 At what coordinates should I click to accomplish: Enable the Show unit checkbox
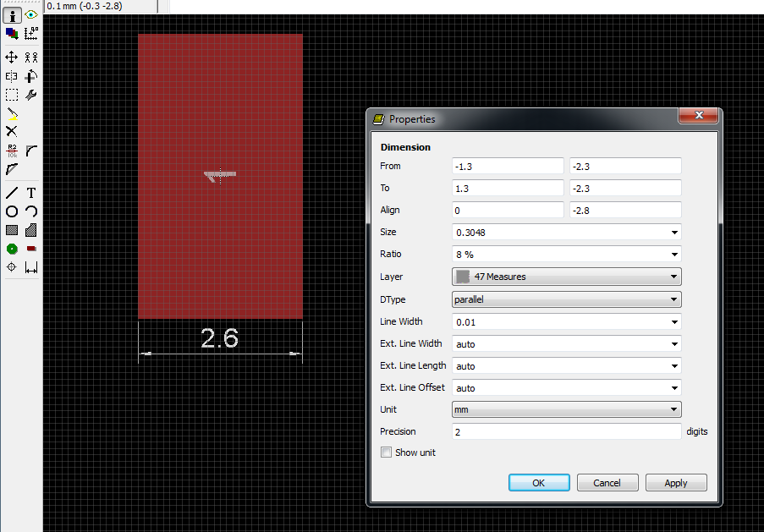pyautogui.click(x=386, y=452)
